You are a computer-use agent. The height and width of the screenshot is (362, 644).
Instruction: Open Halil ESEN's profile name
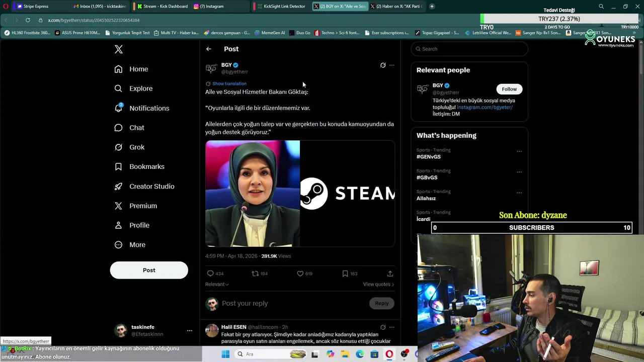(233, 327)
